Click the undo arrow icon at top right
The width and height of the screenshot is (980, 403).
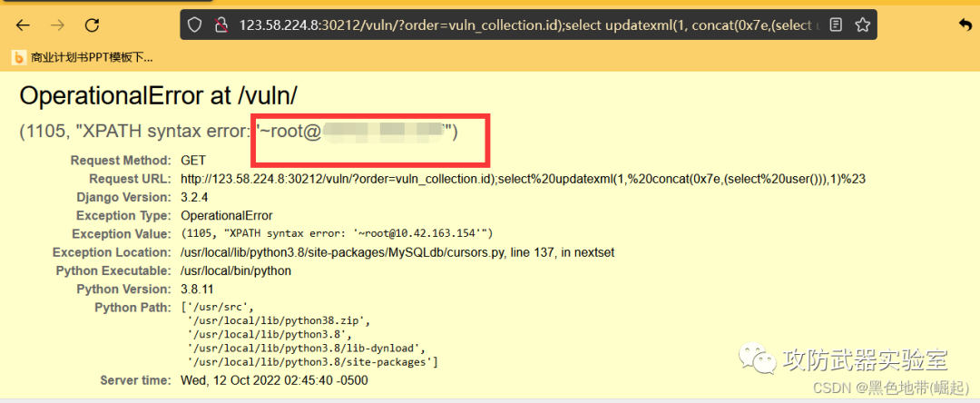pyautogui.click(x=965, y=25)
